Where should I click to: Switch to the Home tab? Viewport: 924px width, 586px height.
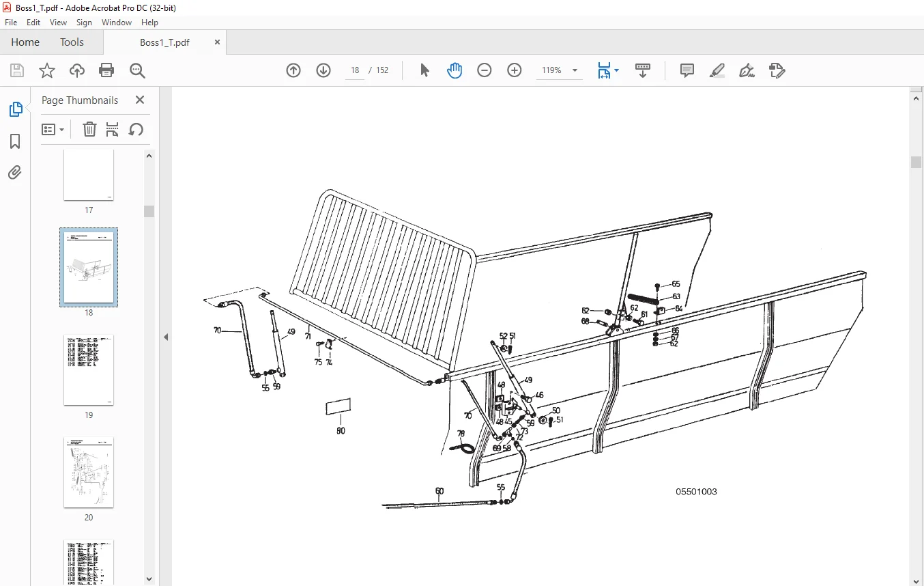(25, 42)
